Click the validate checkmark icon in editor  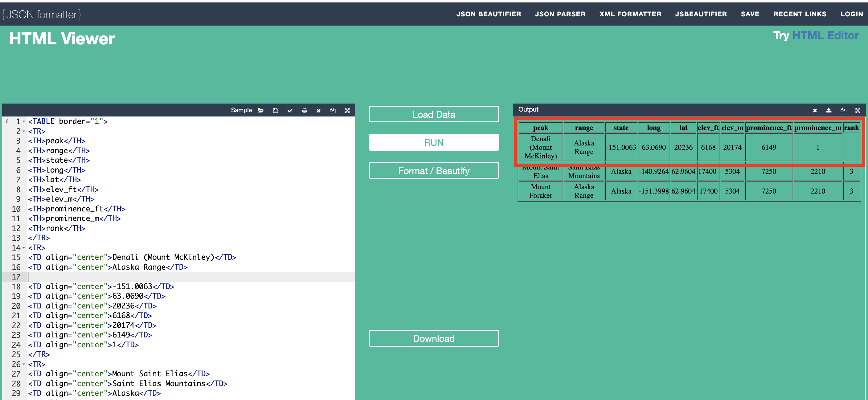290,111
